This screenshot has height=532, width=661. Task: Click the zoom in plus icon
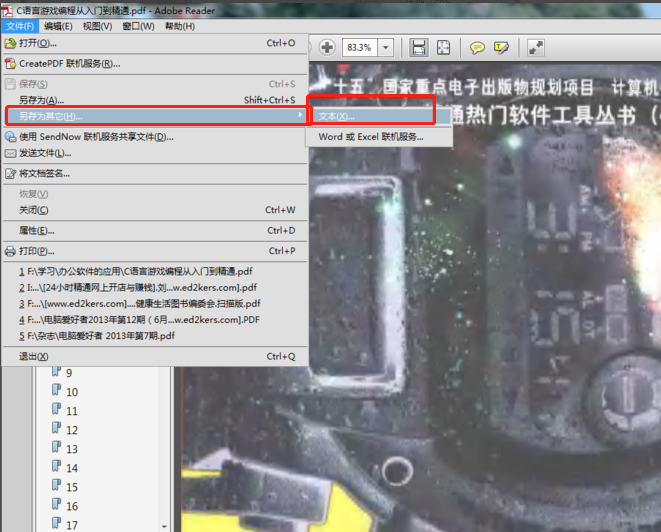[x=327, y=47]
